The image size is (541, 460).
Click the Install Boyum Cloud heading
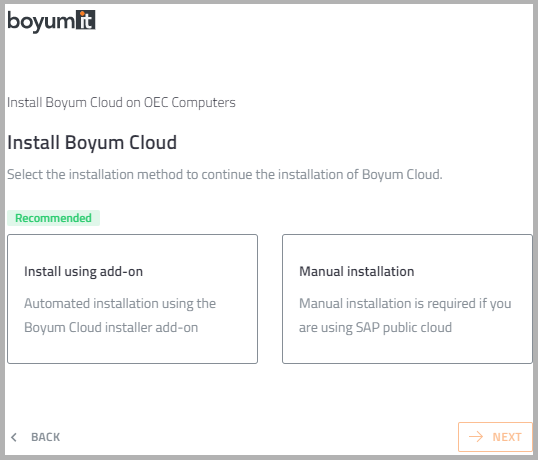(x=92, y=142)
